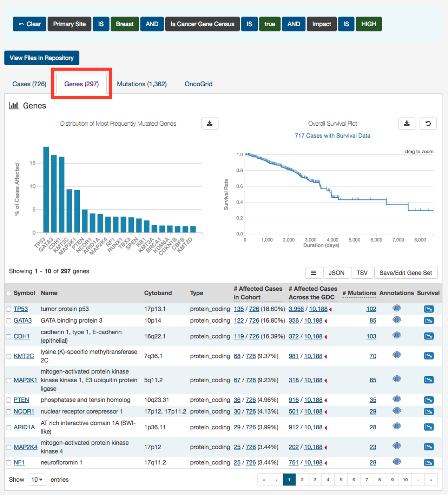The height and width of the screenshot is (495, 448).
Task: Expand PTEN GDC cases arrow
Action: (326, 400)
